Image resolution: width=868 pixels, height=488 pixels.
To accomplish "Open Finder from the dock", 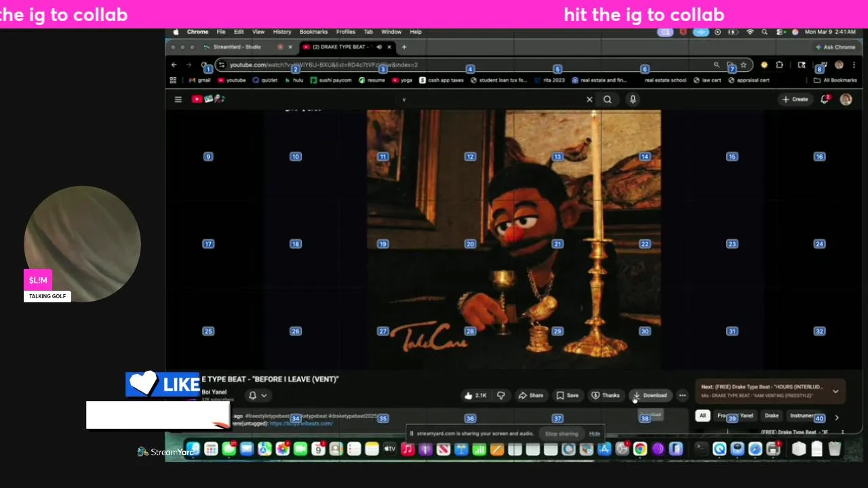I will [x=193, y=449].
